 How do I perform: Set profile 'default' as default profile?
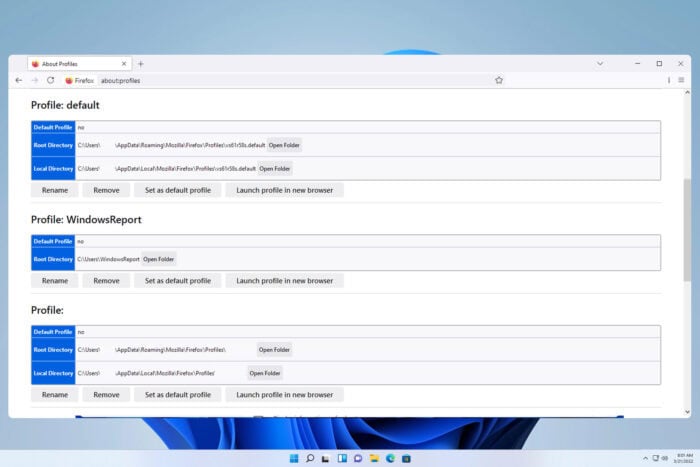(178, 190)
